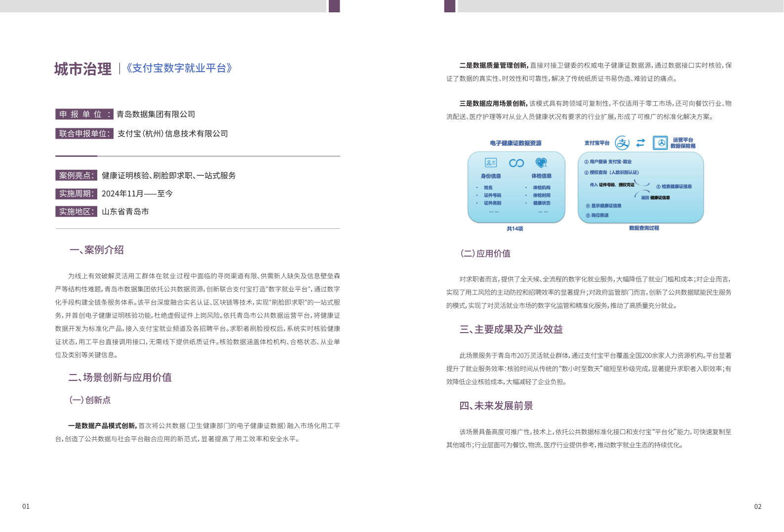The height and width of the screenshot is (532, 784).
Task: Click the label 体检信息 in the diagram
Action: click(x=541, y=176)
